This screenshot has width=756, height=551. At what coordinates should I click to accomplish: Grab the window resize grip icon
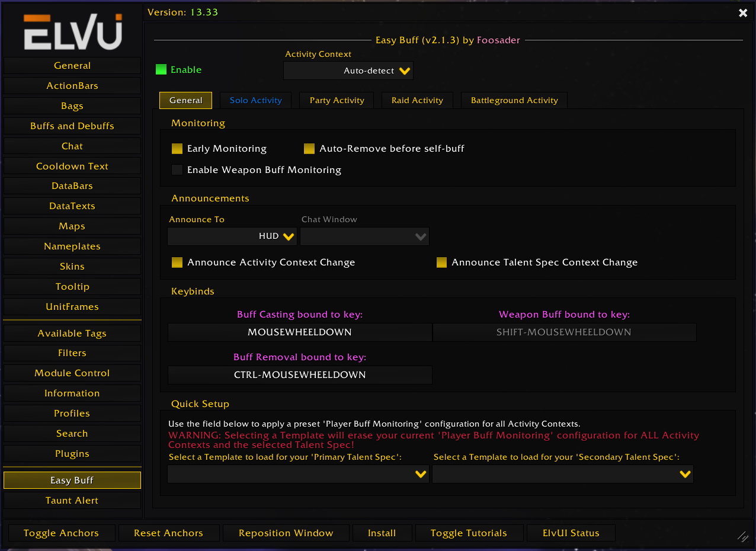pos(742,537)
